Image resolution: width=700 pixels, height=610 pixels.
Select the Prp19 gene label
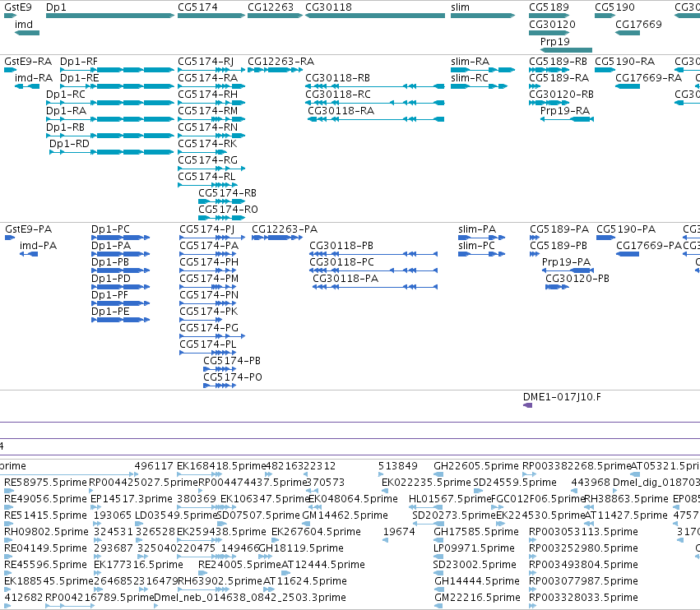coord(555,41)
